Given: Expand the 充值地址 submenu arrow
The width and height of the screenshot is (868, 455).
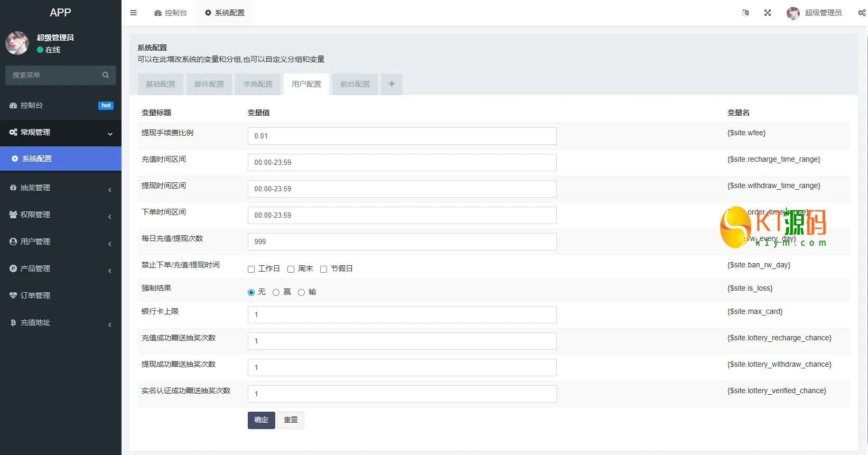Looking at the screenshot, I should click(x=110, y=324).
